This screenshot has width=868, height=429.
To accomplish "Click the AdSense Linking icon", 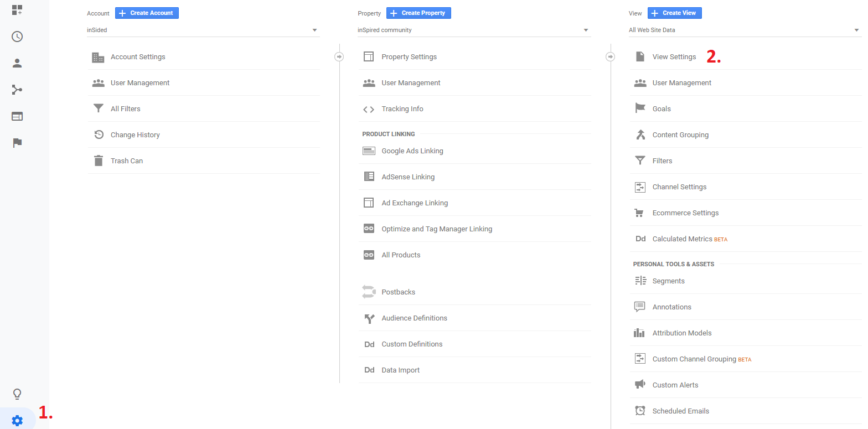I will [369, 177].
